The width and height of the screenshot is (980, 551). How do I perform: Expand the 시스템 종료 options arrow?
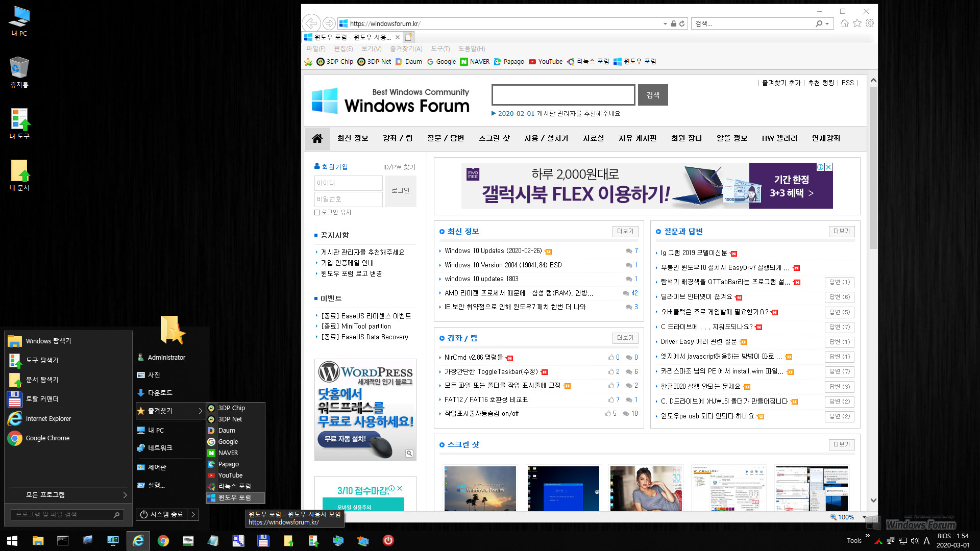[193, 515]
